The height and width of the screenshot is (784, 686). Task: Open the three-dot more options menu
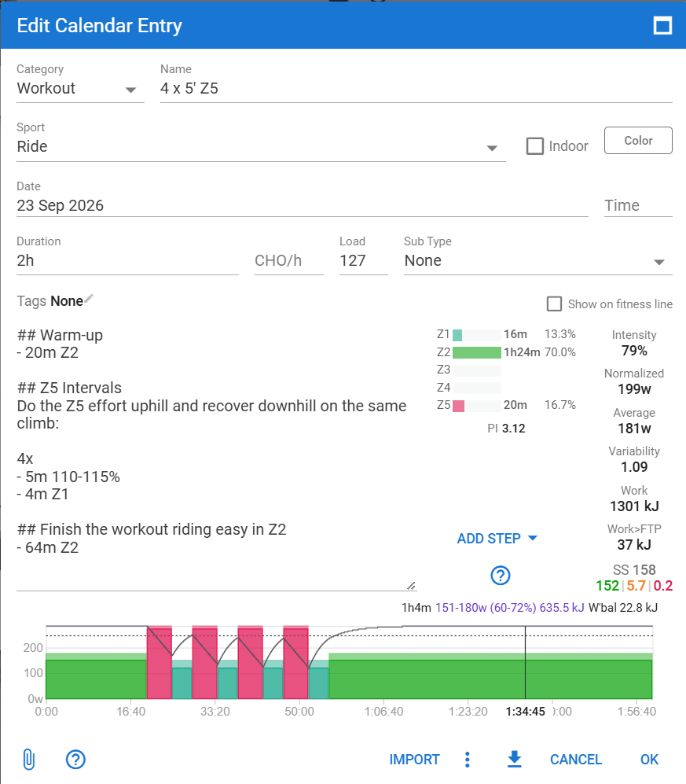(468, 760)
